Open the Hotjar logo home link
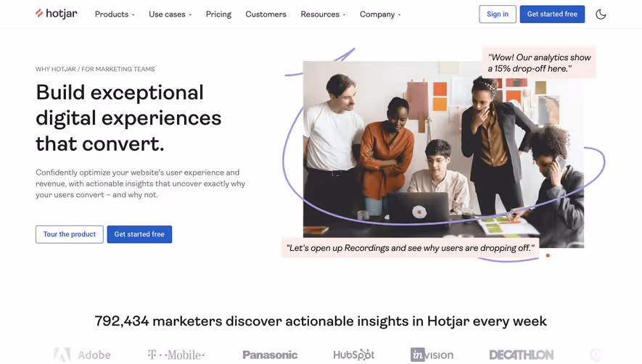The height and width of the screenshot is (364, 642). [x=56, y=14]
